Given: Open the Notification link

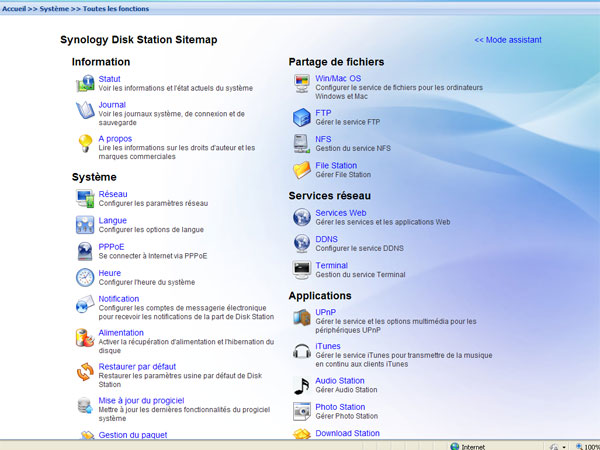Looking at the screenshot, I should point(119,299).
